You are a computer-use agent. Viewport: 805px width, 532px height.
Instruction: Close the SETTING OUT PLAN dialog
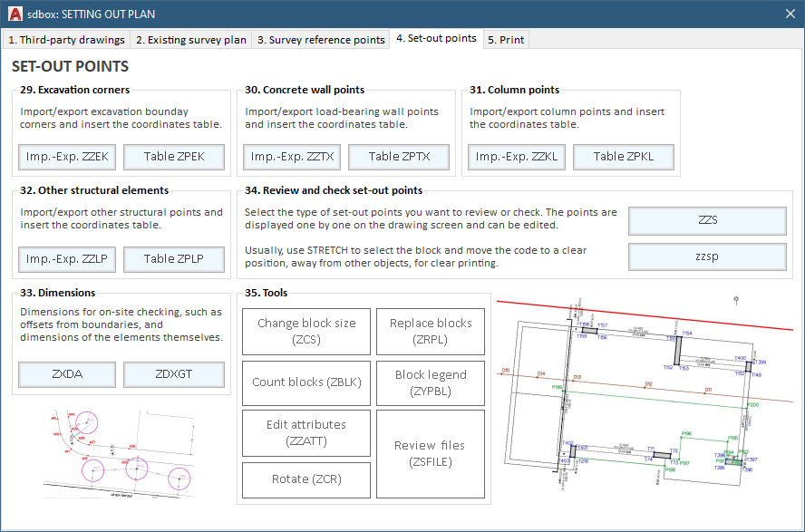(x=790, y=14)
